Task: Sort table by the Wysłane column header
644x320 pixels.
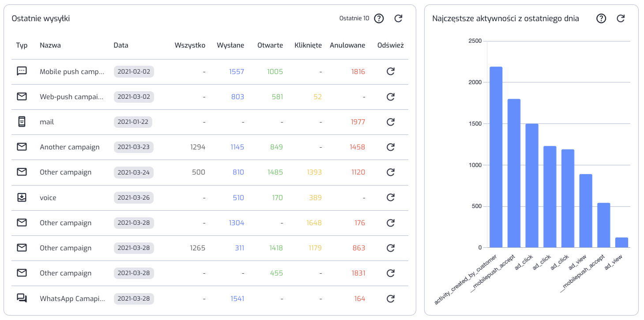Action: pos(230,45)
